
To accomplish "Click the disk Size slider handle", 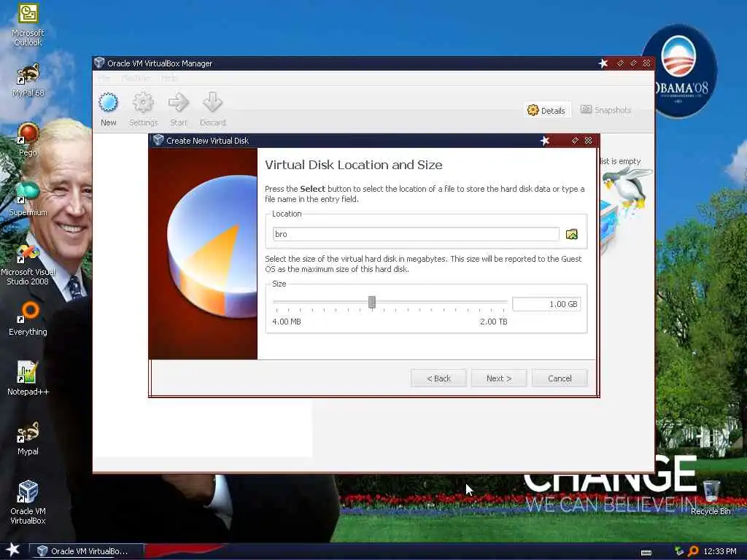I will tap(371, 303).
